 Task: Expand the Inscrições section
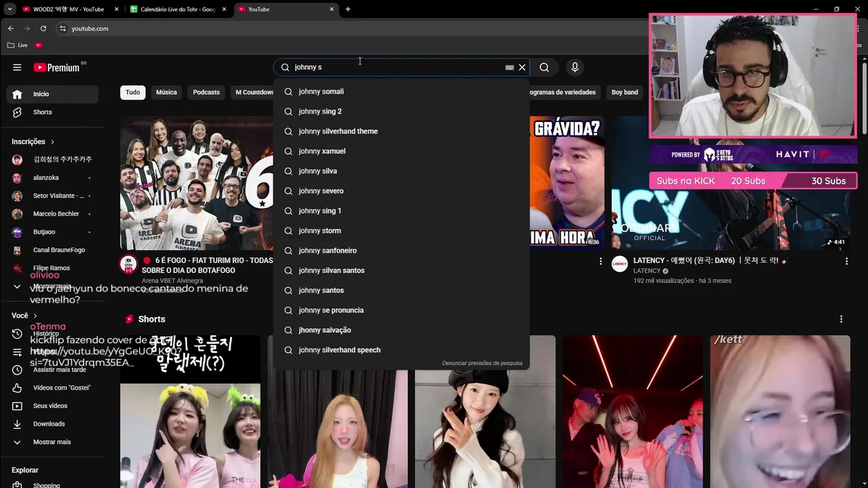[x=33, y=142]
